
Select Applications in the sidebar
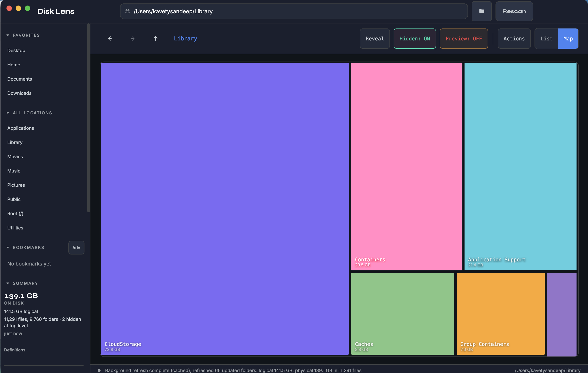pyautogui.click(x=20, y=128)
